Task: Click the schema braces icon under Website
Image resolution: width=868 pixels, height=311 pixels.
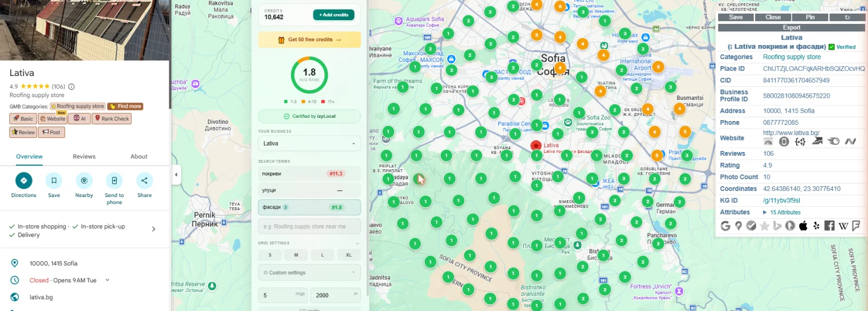Action: coord(800,142)
